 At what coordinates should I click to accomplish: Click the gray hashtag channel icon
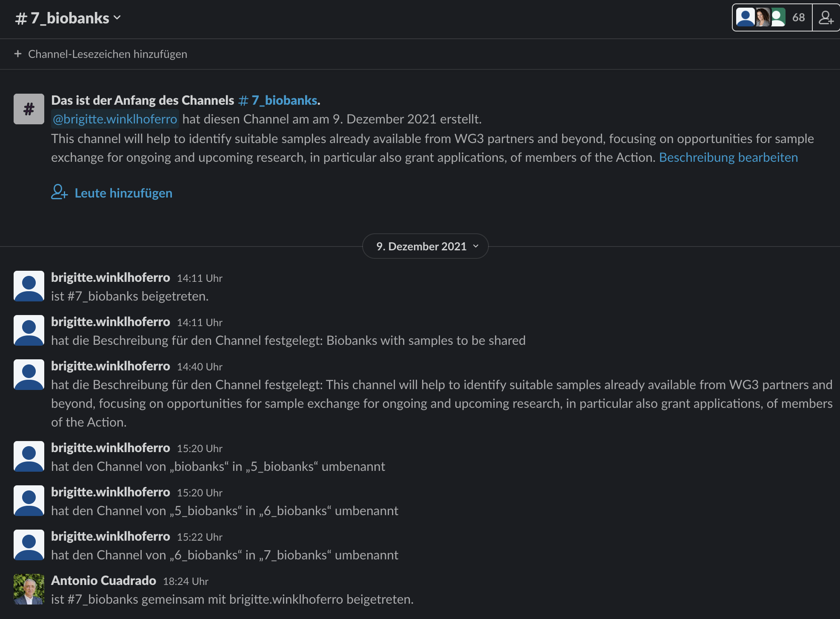29,109
